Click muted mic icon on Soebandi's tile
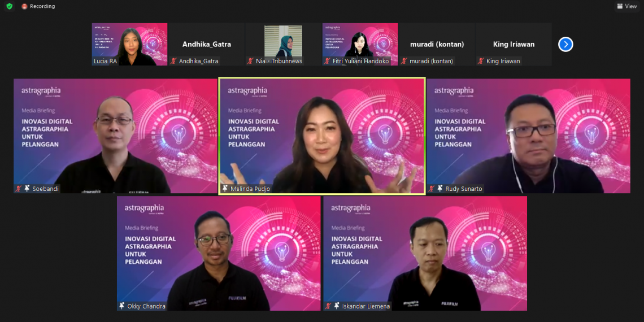The width and height of the screenshot is (644, 322). [x=19, y=189]
